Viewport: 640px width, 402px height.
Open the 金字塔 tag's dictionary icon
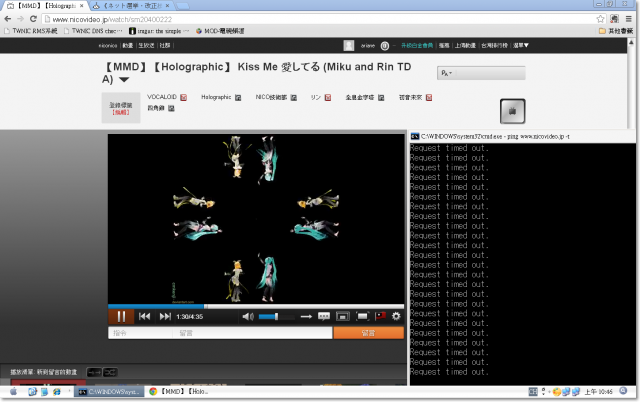381,98
